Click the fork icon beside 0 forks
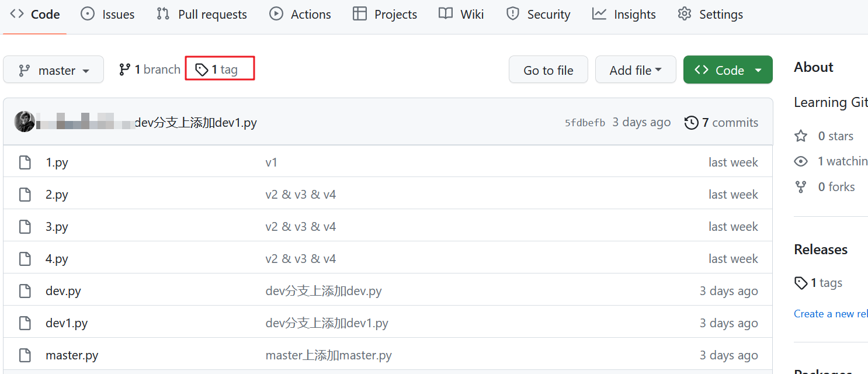 (x=801, y=187)
